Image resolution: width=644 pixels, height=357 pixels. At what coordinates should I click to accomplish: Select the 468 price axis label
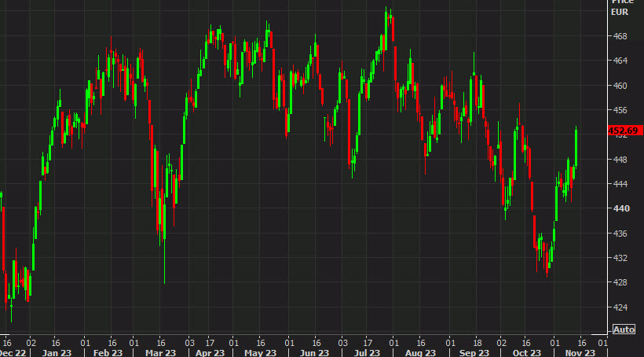click(619, 36)
